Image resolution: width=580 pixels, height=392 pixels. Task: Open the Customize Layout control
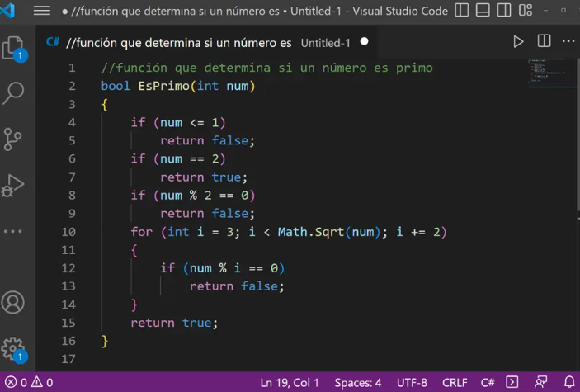pos(526,10)
